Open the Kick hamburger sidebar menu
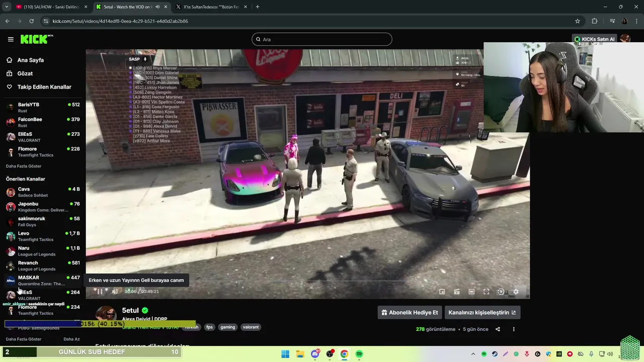 pos(11,39)
